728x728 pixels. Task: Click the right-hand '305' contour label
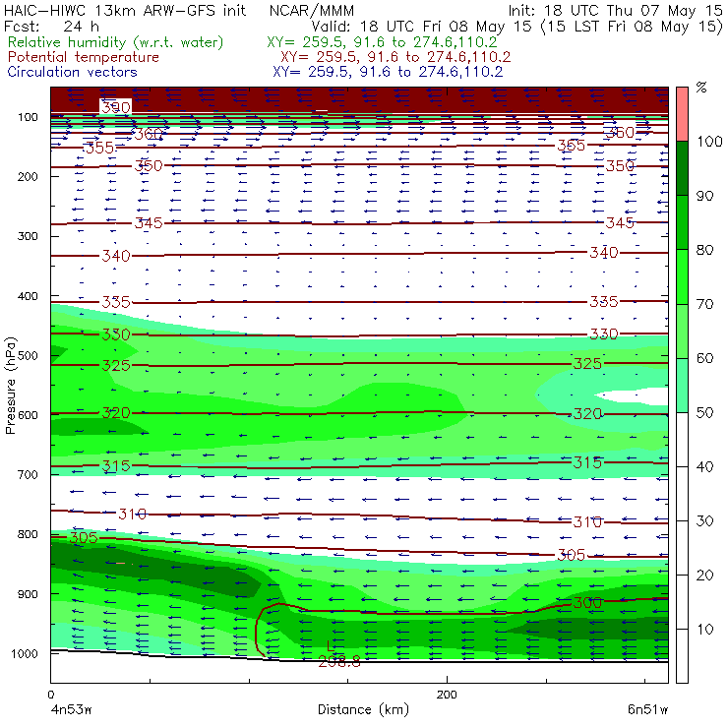click(x=571, y=555)
